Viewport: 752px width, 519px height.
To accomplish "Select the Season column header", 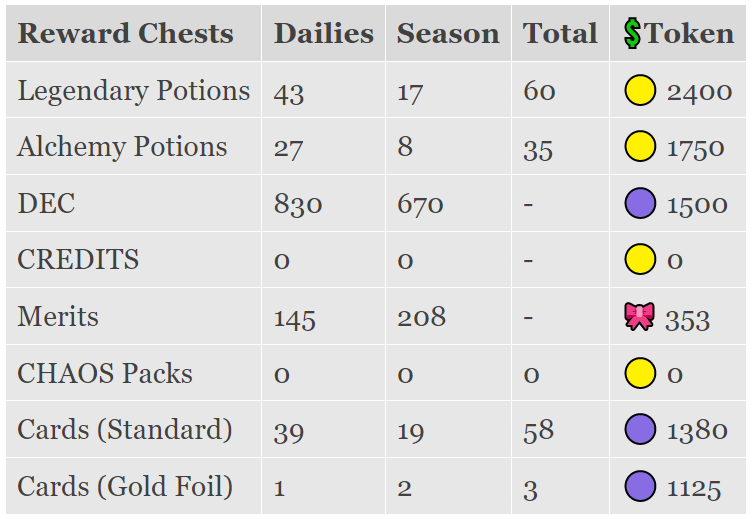I will click(448, 34).
